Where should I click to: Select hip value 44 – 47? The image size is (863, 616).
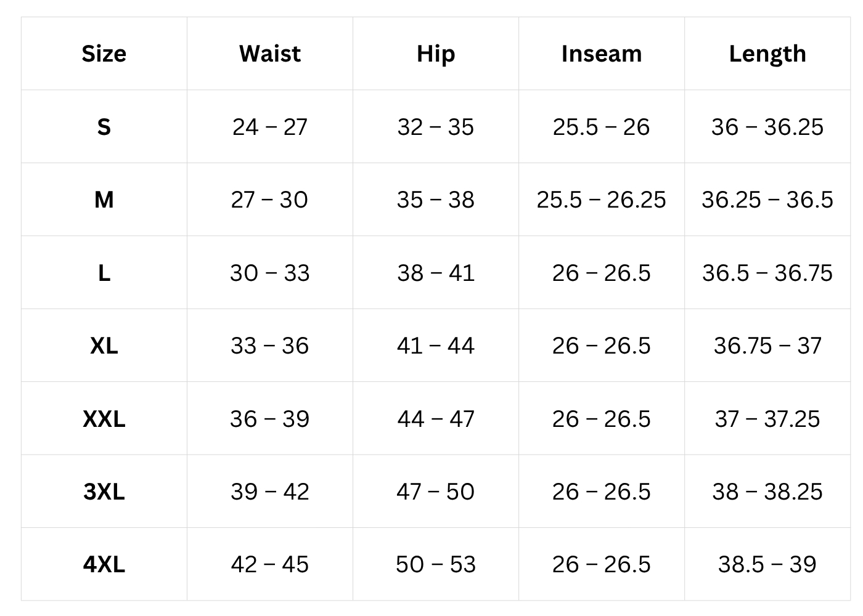(x=436, y=419)
